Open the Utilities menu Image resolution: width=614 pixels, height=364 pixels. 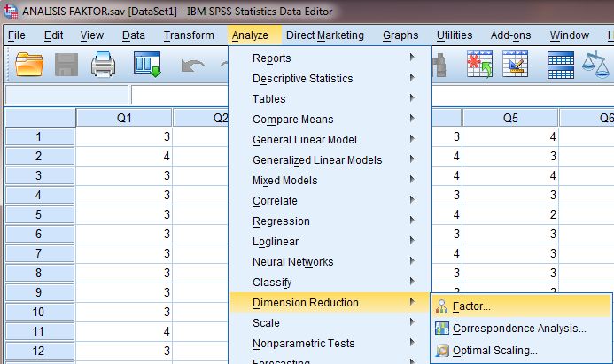(455, 35)
